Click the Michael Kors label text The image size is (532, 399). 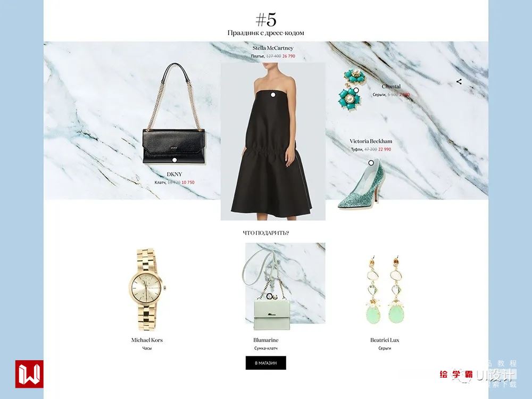pos(147,340)
